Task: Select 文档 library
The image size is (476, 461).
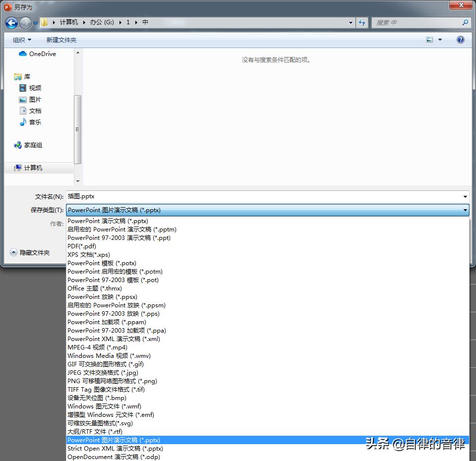Action: click(x=30, y=111)
